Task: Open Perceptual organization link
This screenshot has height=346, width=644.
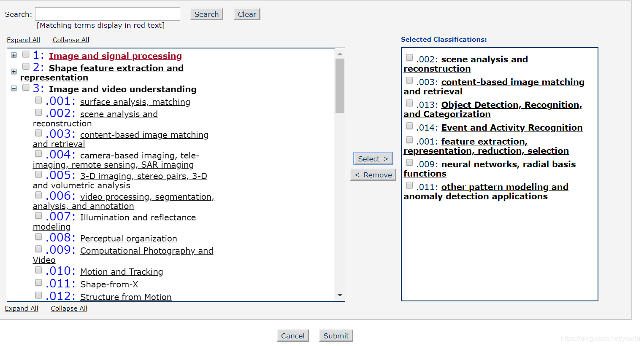Action: [129, 238]
